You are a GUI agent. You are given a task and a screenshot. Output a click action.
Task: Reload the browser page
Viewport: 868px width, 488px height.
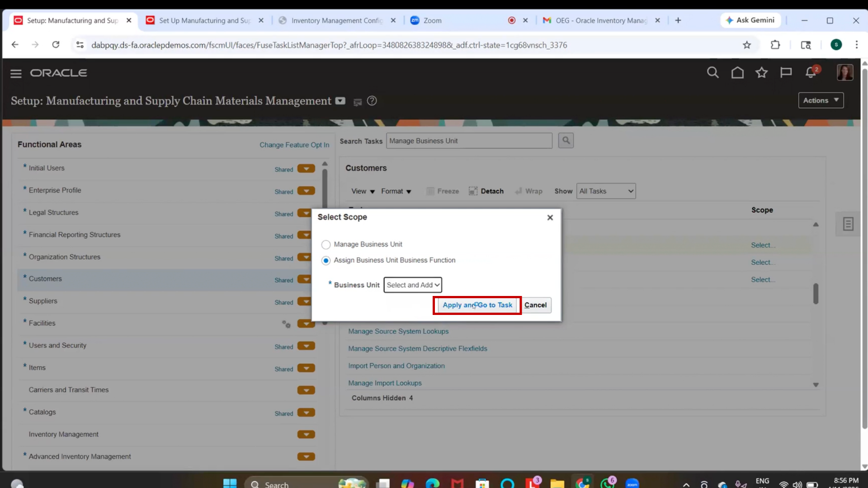[x=56, y=45]
